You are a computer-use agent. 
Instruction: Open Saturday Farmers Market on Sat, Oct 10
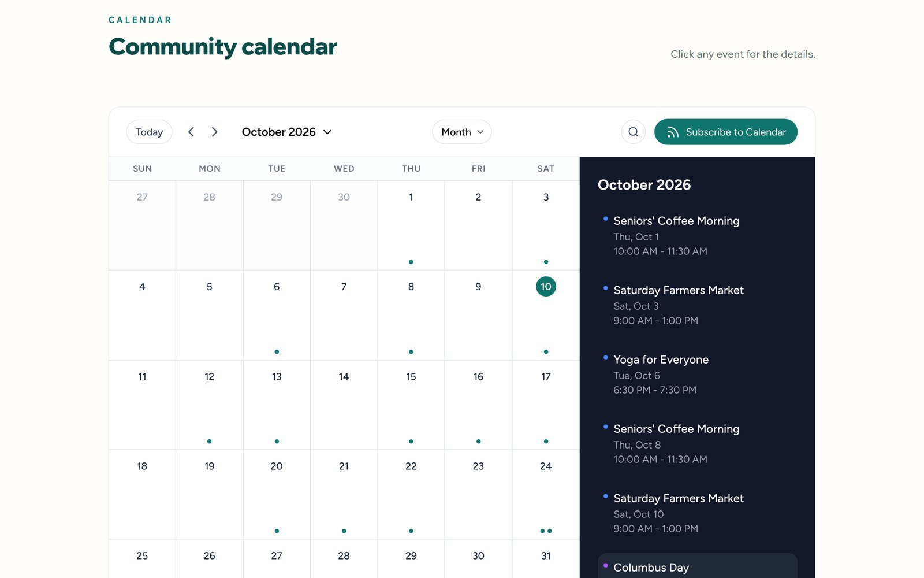(x=697, y=513)
